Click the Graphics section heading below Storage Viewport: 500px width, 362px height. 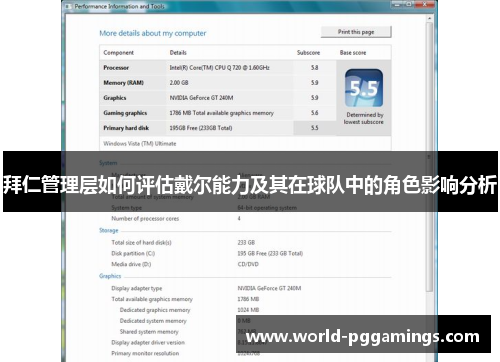110,276
